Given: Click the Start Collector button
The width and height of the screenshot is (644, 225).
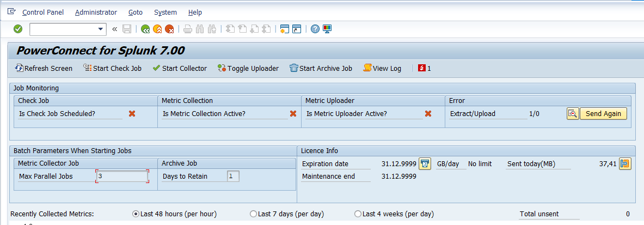Looking at the screenshot, I should click(x=179, y=68).
